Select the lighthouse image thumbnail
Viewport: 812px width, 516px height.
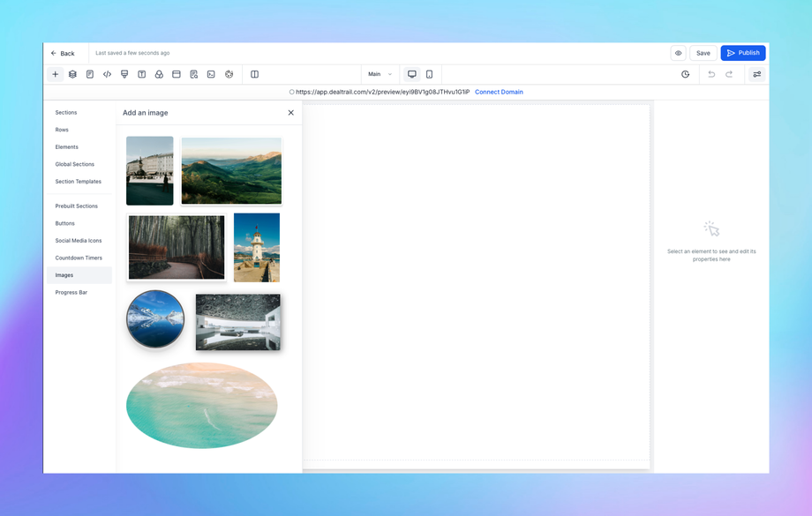256,247
